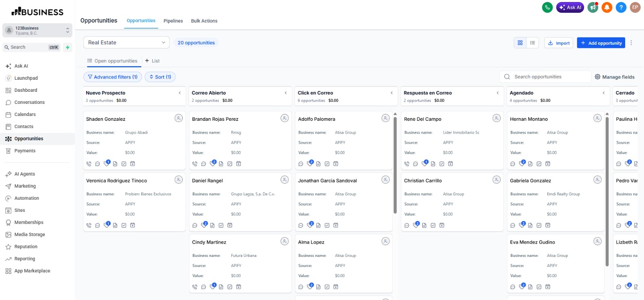Call Shaden Gonzalez using the card's phone icon

[89, 164]
